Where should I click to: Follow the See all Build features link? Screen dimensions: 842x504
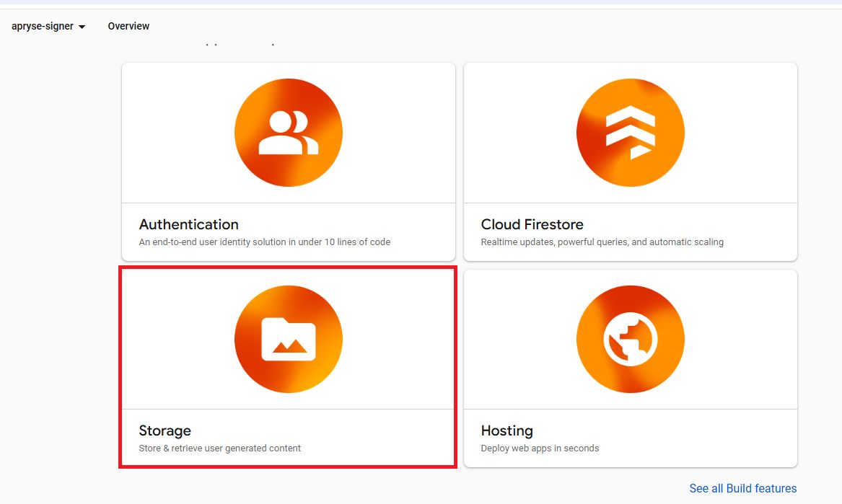(x=742, y=488)
